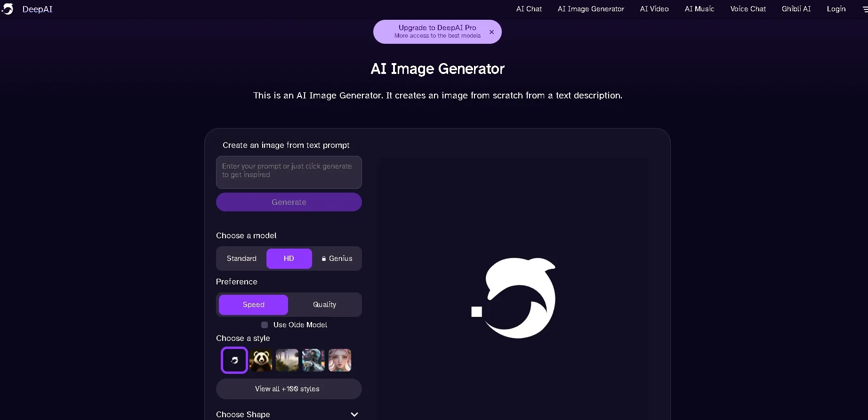Screen dimensions: 868x420
Task: Click the DeepAI brand name link
Action: click(x=37, y=9)
